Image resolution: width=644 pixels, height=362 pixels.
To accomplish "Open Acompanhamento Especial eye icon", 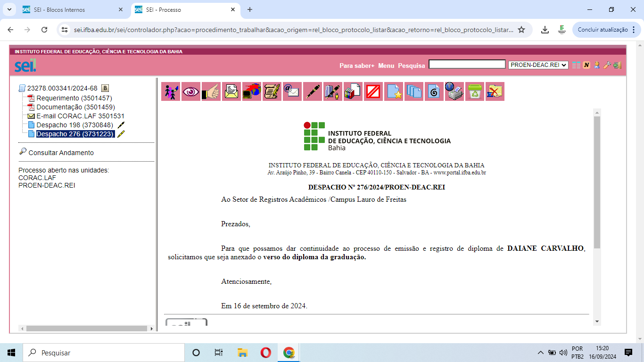I will tap(191, 91).
